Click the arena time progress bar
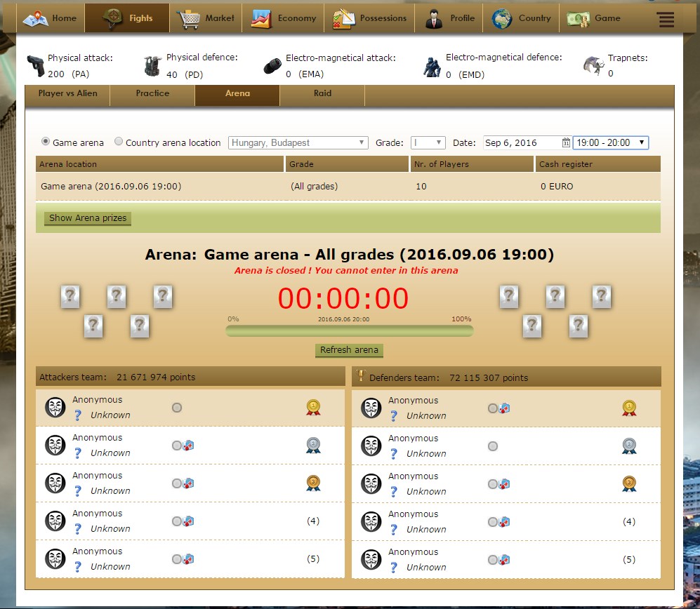Image resolution: width=700 pixels, height=609 pixels. 349,331
